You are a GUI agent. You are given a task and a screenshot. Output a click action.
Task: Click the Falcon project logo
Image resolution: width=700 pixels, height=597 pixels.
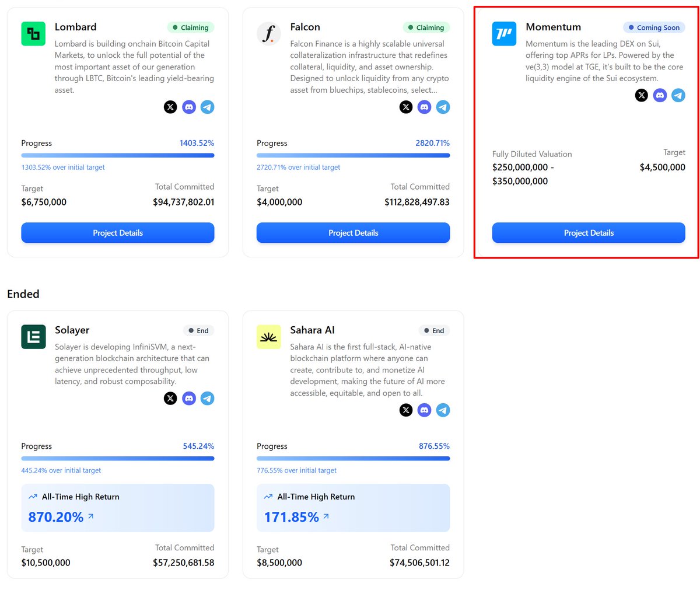click(269, 34)
